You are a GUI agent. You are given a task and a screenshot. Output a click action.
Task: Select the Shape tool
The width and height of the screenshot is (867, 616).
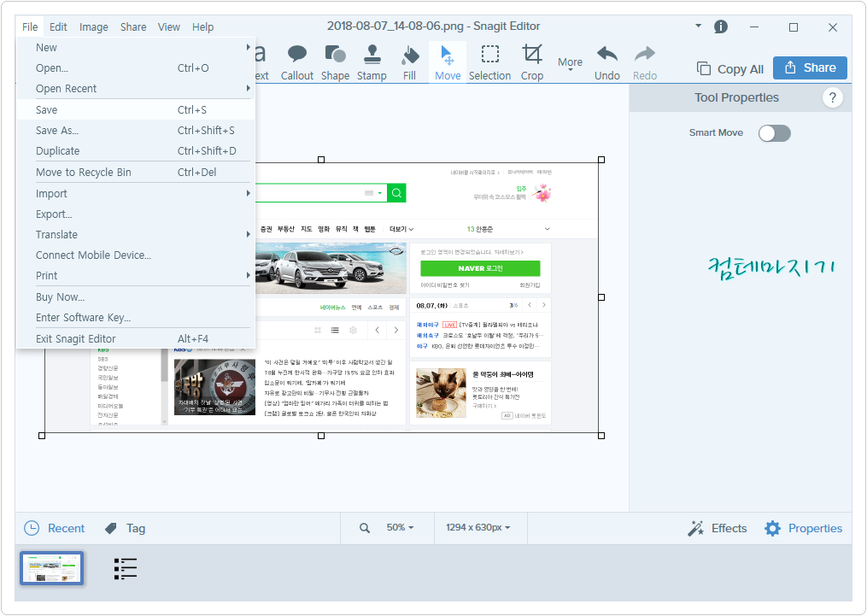click(x=335, y=62)
